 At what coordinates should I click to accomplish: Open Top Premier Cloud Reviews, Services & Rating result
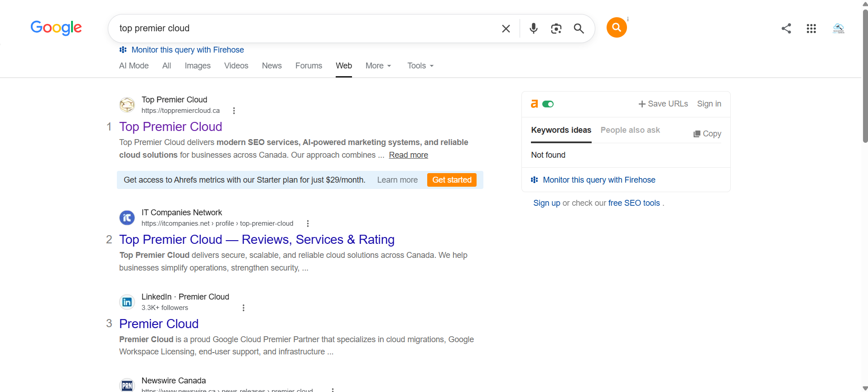coord(257,239)
